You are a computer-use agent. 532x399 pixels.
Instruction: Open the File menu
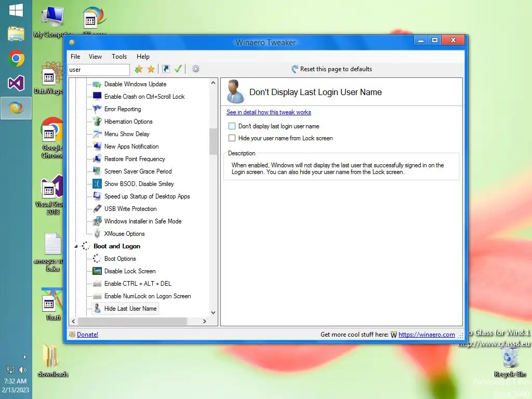(75, 57)
